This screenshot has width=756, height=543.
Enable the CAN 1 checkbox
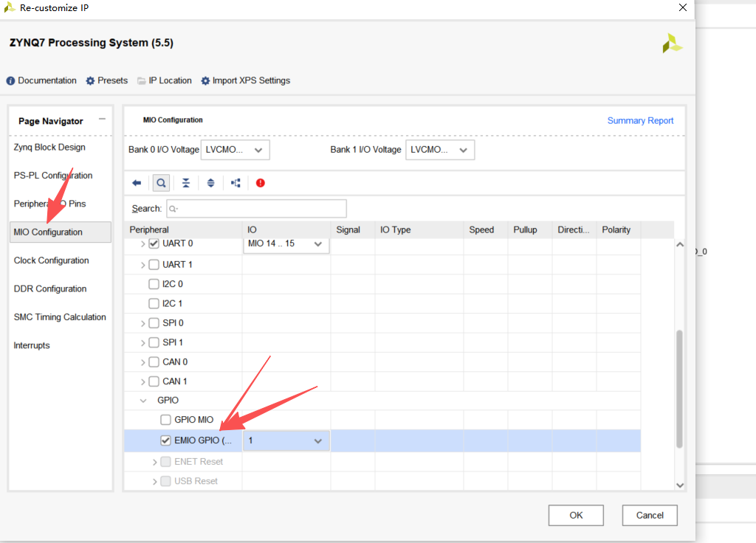[154, 381]
